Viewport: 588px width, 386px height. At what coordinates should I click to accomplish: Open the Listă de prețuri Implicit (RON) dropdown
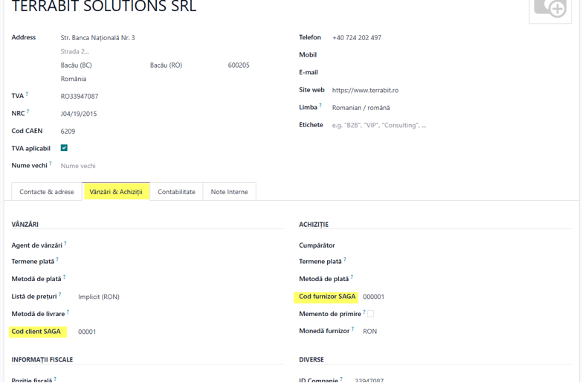tap(99, 297)
